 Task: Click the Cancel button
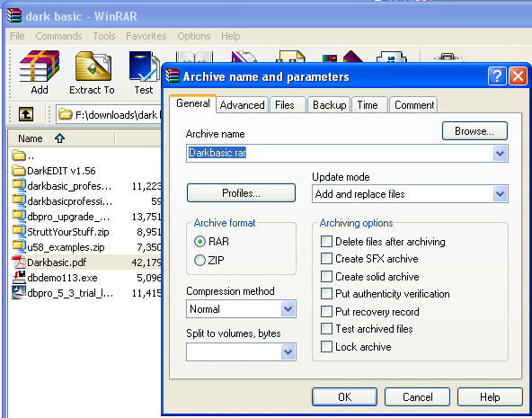pyautogui.click(x=417, y=397)
